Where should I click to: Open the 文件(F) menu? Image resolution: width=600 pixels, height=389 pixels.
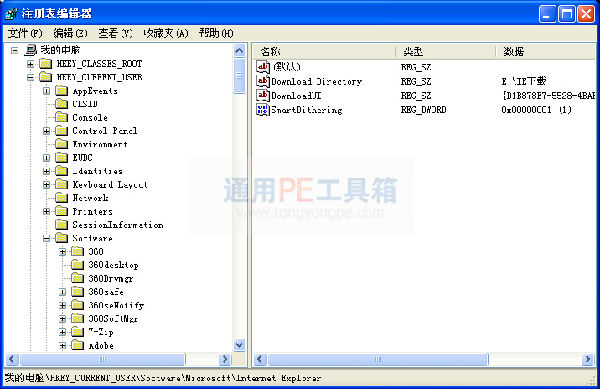[25, 34]
